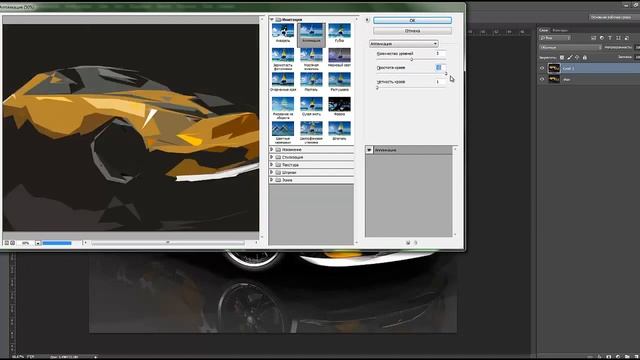640x360 pixels.
Task: Focus the Количество уровней value field
Action: 440,53
